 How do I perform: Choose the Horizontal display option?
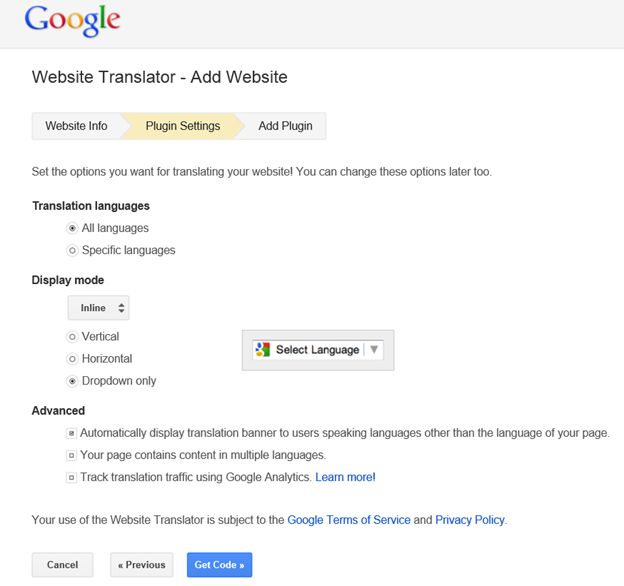point(72,359)
